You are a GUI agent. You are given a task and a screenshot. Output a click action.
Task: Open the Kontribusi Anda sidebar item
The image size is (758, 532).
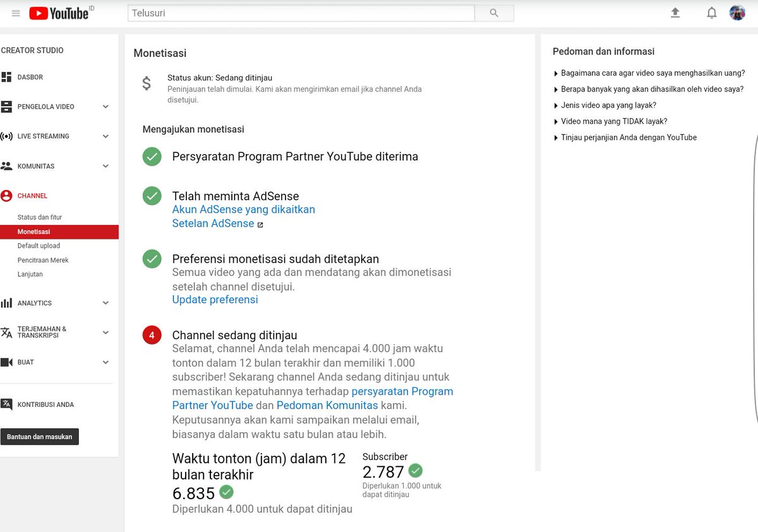[45, 404]
